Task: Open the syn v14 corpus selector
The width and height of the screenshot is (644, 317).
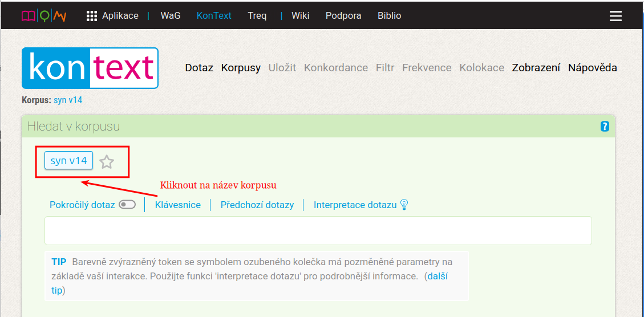Action: pos(68,161)
